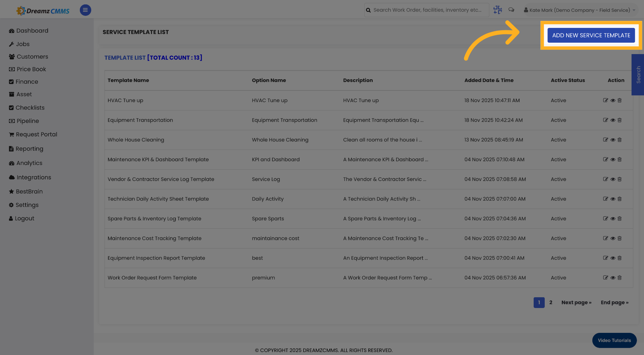This screenshot has height=355, width=644.
Task: View the Equipment Transportation template
Action: (613, 120)
